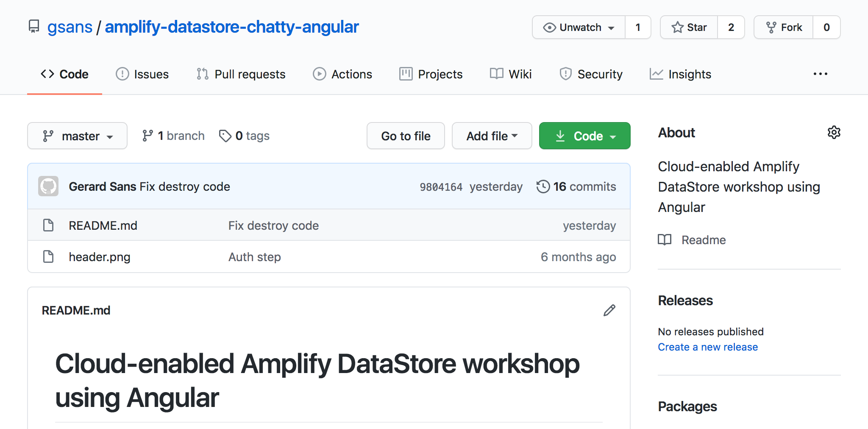View the fork count of 0
Image resolution: width=868 pixels, height=429 pixels.
[x=826, y=27]
